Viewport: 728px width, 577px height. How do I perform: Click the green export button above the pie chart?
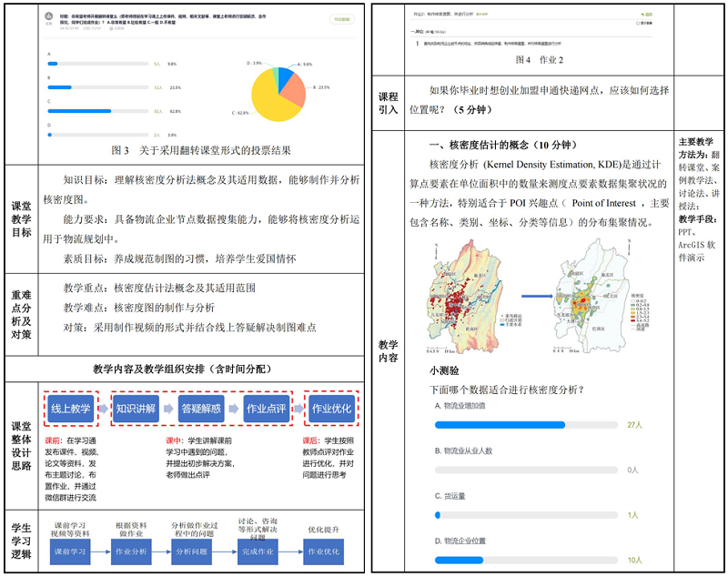point(339,18)
